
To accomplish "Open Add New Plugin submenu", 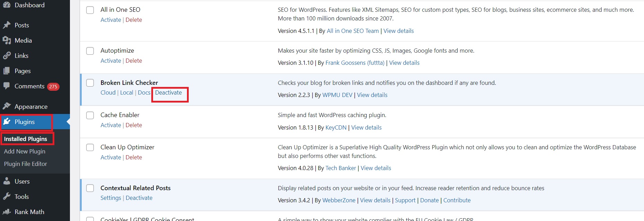I will click(x=25, y=151).
